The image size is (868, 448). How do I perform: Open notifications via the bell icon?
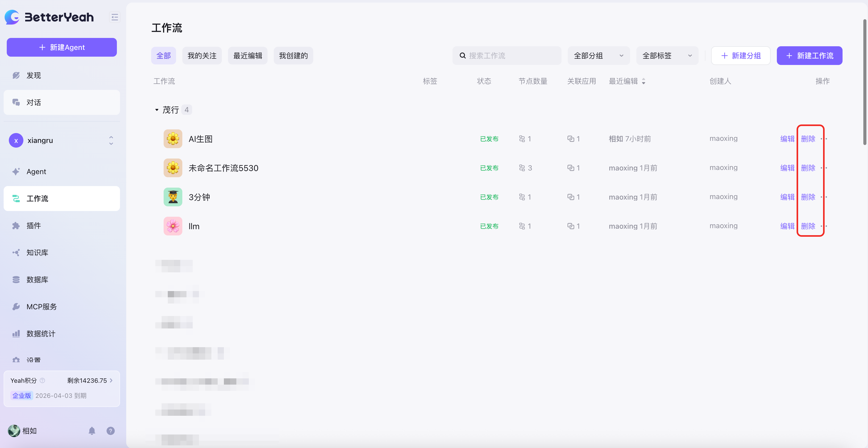[x=92, y=431]
